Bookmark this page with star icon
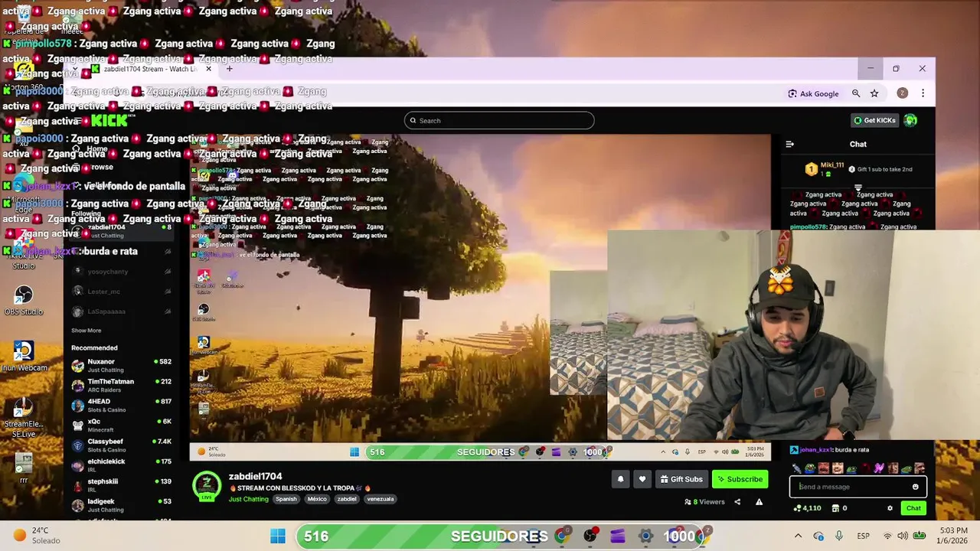 point(874,93)
